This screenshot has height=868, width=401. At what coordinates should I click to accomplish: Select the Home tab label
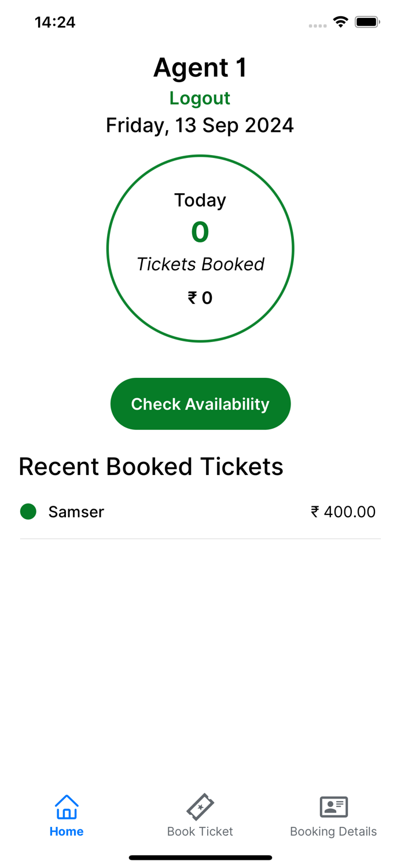66,832
